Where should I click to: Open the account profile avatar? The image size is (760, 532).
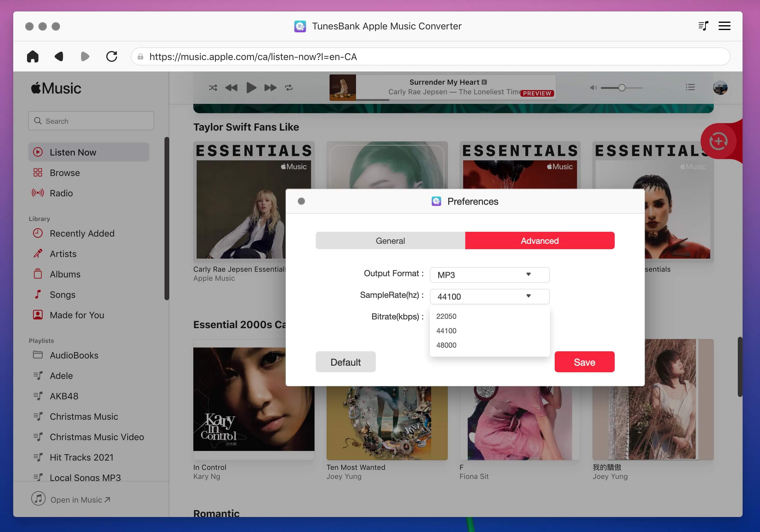[x=720, y=88]
